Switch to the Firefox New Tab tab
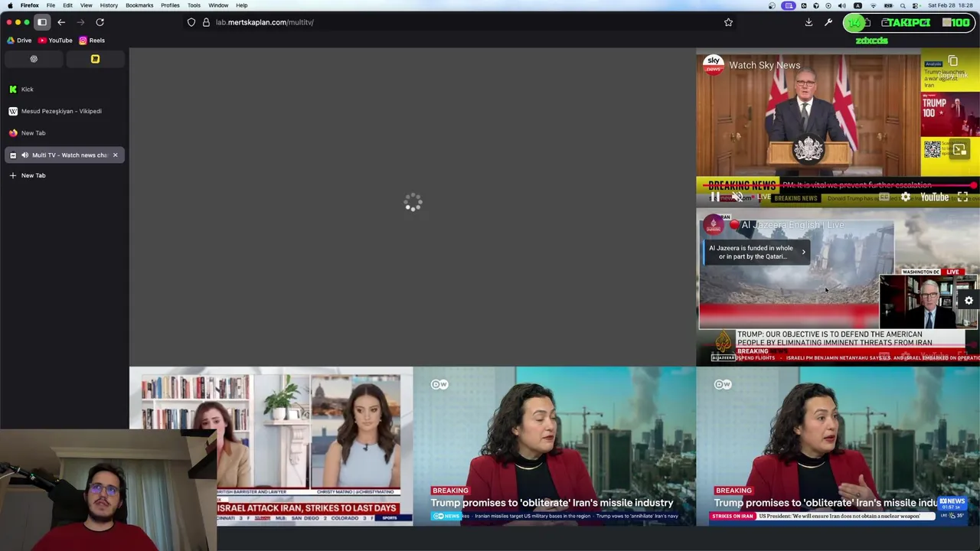The height and width of the screenshot is (551, 980). (64, 133)
